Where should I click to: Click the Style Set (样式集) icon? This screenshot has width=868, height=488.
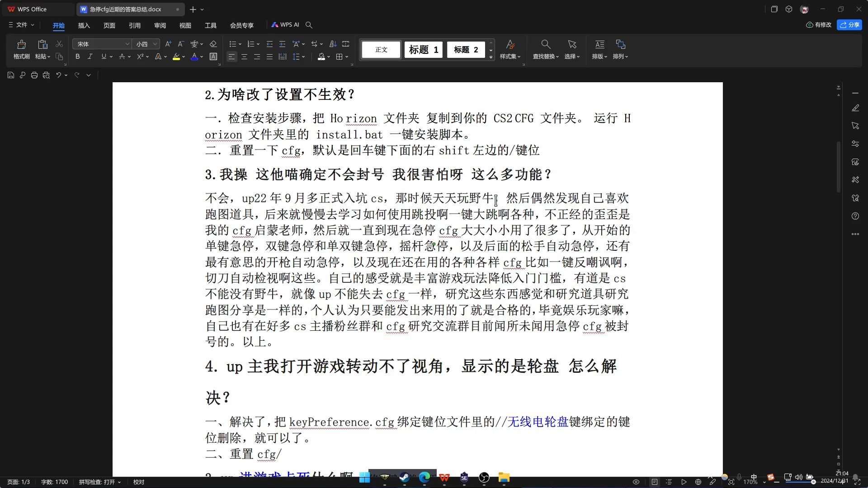click(510, 49)
